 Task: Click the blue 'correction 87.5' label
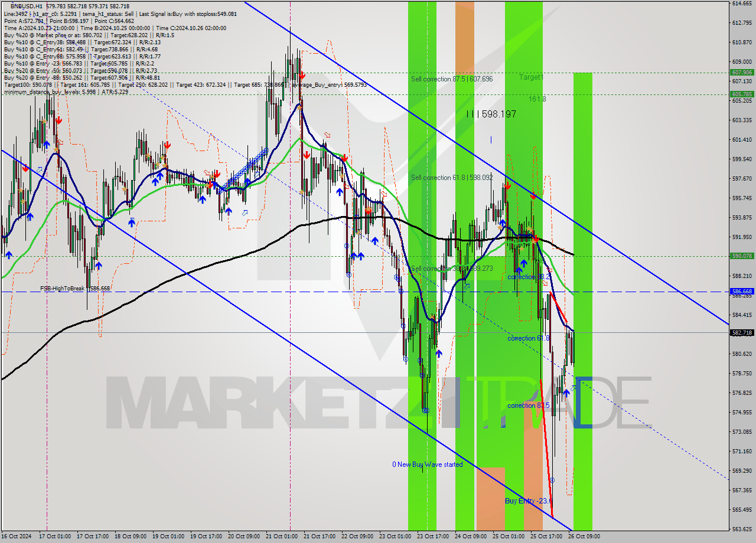[x=529, y=405]
